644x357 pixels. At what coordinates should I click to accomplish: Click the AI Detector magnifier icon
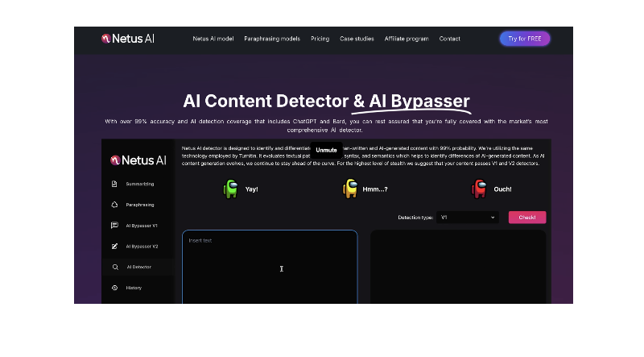(x=115, y=267)
